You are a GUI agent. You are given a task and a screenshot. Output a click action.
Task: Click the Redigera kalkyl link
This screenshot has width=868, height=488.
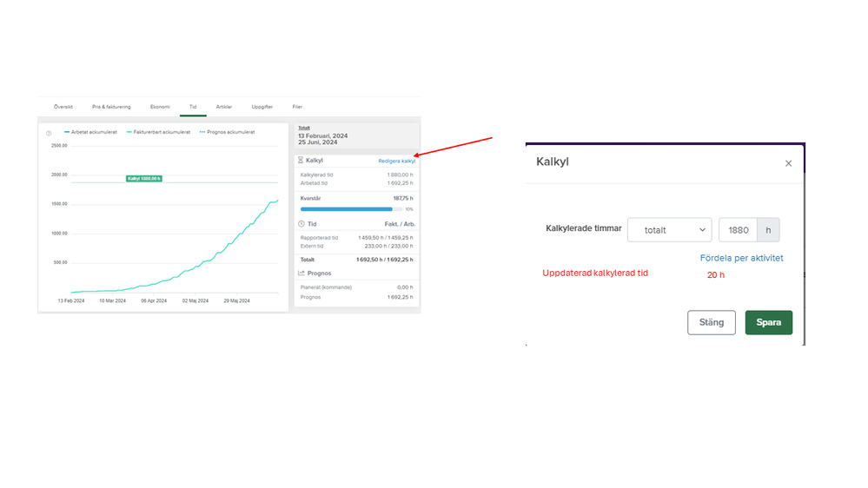click(396, 161)
